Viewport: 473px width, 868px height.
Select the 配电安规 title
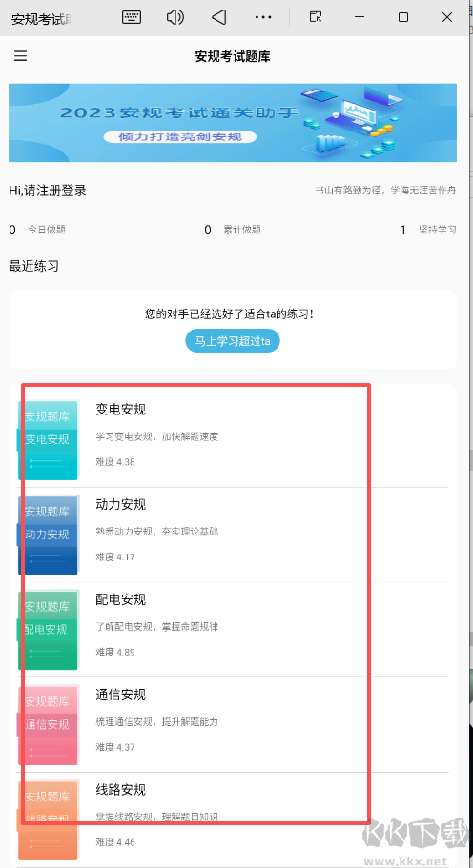tap(121, 599)
